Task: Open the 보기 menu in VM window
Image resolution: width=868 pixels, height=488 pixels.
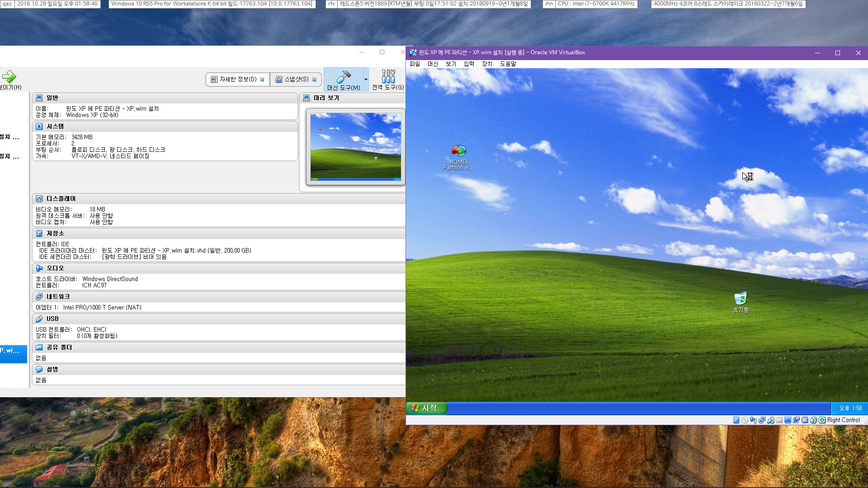Action: pyautogui.click(x=451, y=64)
